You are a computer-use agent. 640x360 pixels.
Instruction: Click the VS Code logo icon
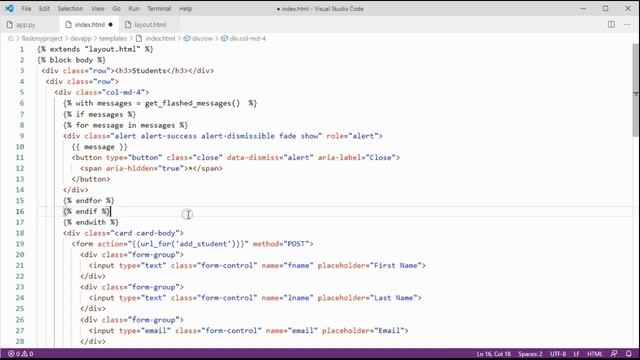coord(9,8)
